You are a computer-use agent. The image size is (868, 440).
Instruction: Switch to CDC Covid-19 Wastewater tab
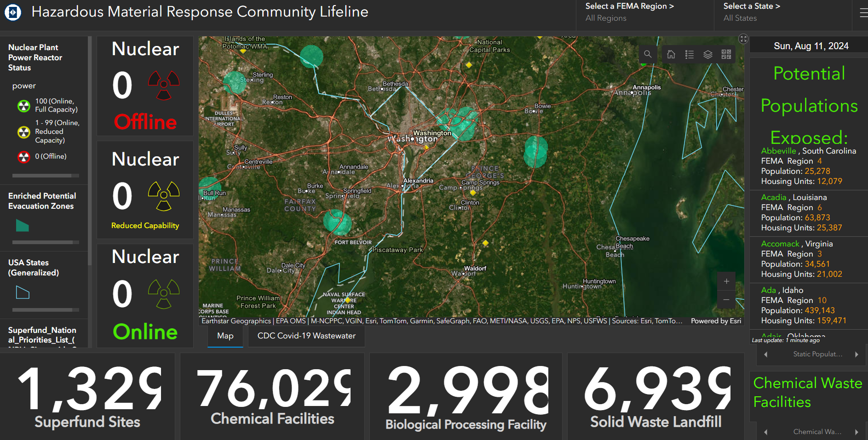(306, 336)
